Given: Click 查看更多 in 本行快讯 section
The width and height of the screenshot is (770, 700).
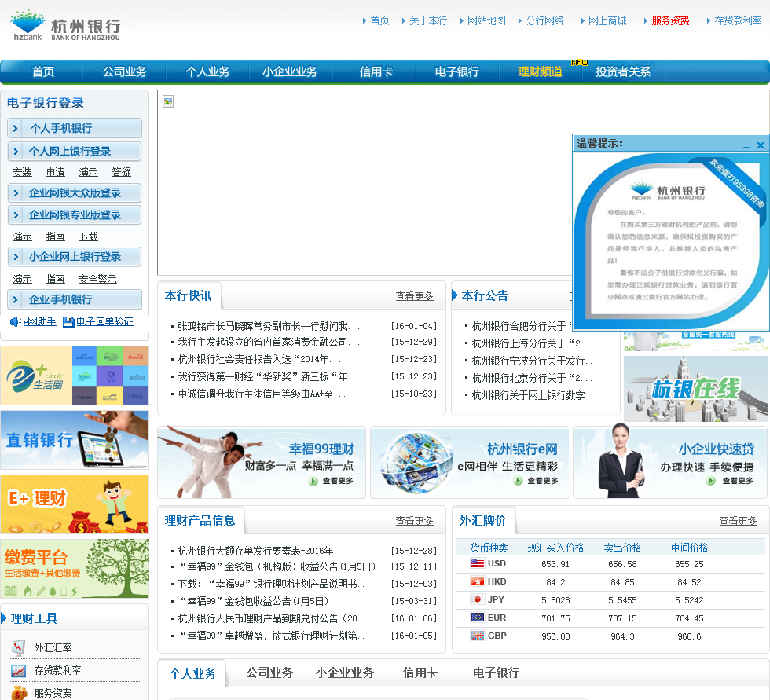Looking at the screenshot, I should click(415, 296).
